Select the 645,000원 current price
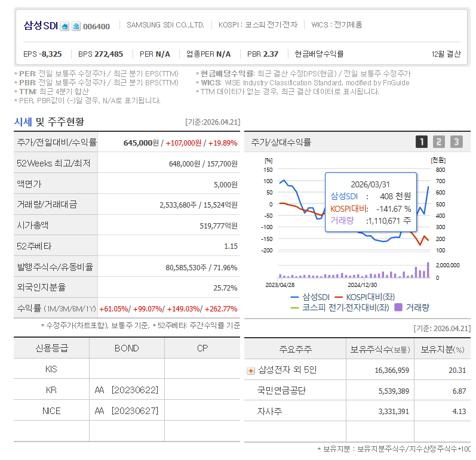476x460 pixels. tap(141, 143)
